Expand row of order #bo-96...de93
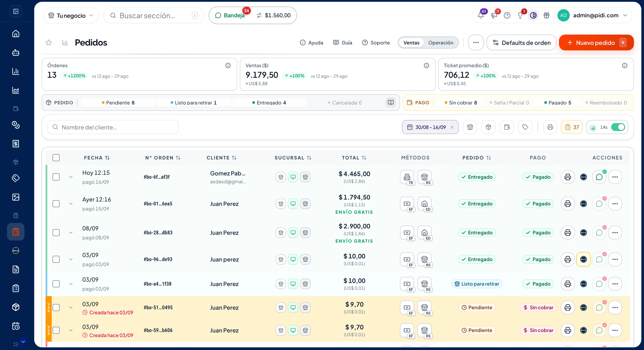This screenshot has height=350, width=644. (71, 259)
